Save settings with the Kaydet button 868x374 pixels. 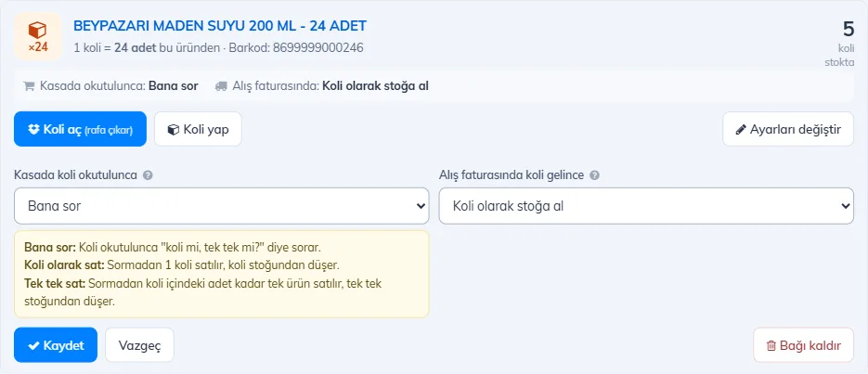coord(56,345)
